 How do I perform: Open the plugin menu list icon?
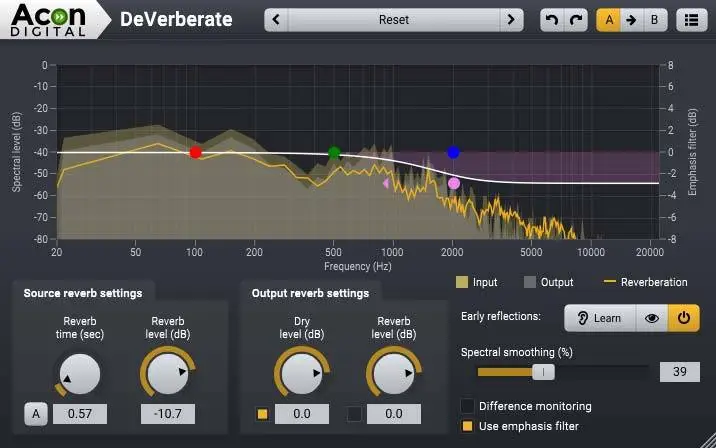click(691, 20)
